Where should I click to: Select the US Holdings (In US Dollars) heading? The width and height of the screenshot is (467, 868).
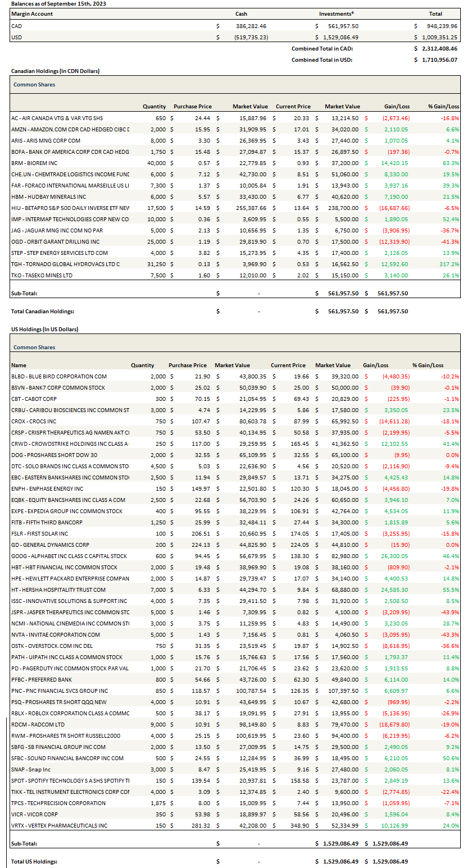click(44, 330)
